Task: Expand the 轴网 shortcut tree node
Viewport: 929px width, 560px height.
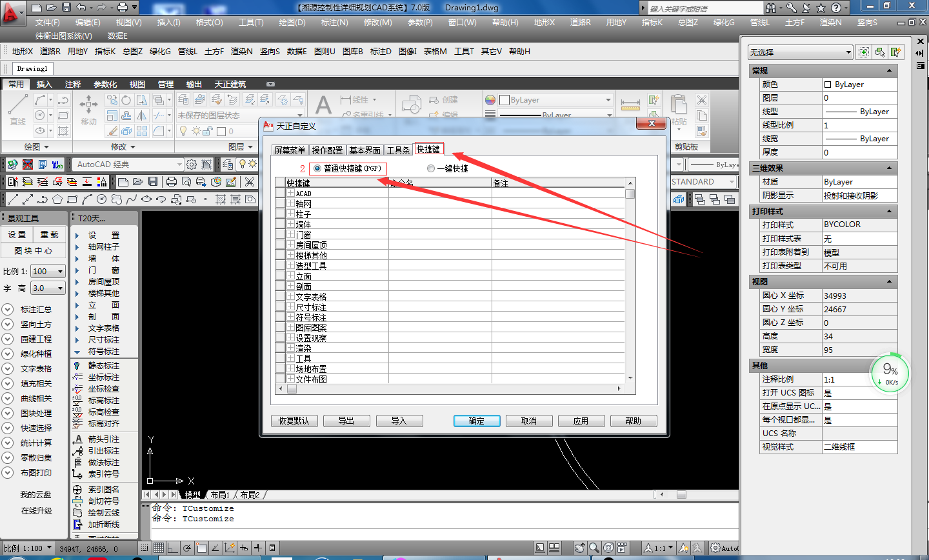Action: pos(291,203)
